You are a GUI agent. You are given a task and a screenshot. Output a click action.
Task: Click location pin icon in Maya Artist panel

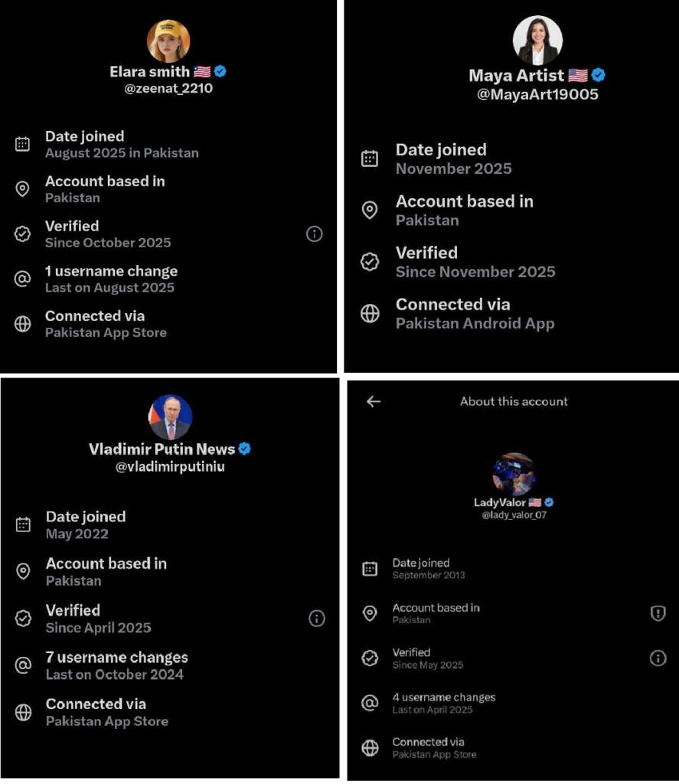click(370, 211)
